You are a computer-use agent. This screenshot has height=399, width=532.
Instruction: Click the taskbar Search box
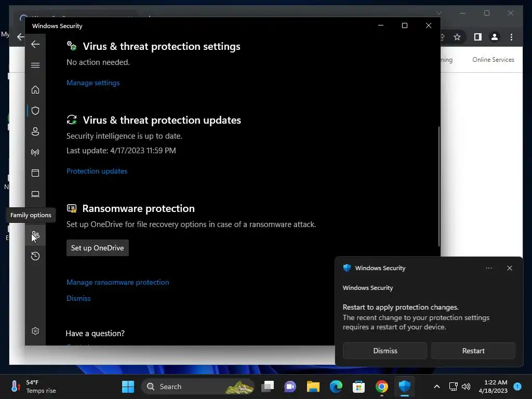pyautogui.click(x=198, y=387)
